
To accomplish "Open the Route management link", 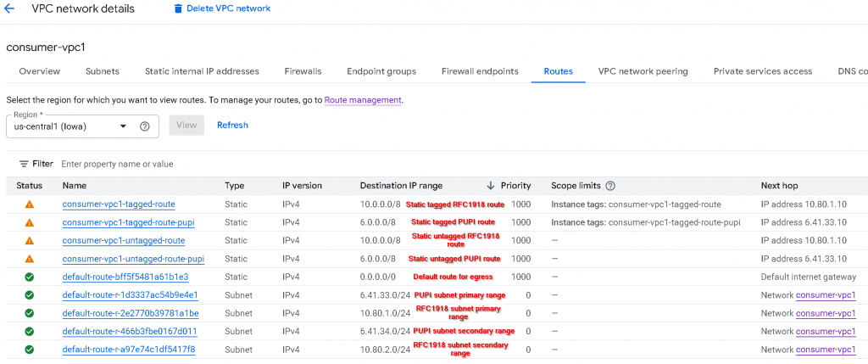I will [363, 100].
